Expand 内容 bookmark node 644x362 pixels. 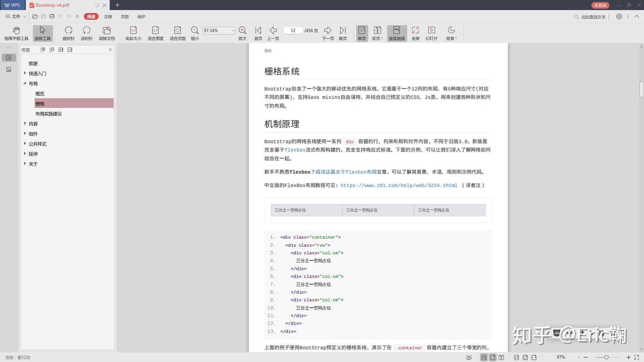(x=25, y=123)
